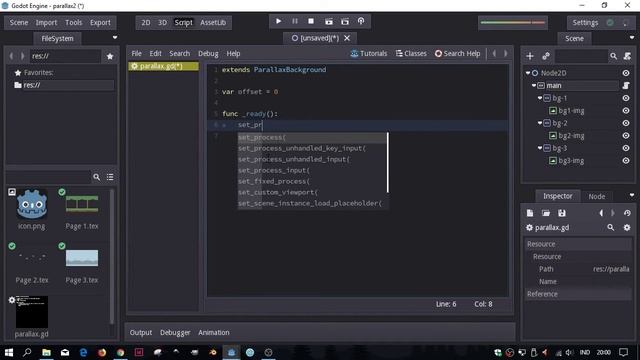640x360 pixels.
Task: Open Inspector object history
Action: [x=627, y=213]
